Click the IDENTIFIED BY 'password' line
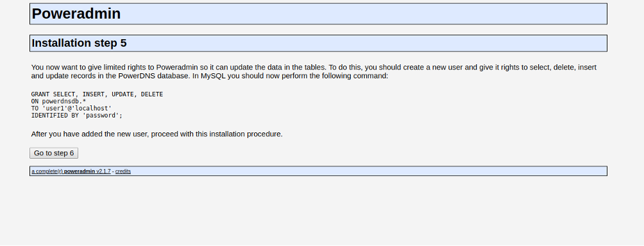This screenshot has height=246, width=644. [x=77, y=116]
